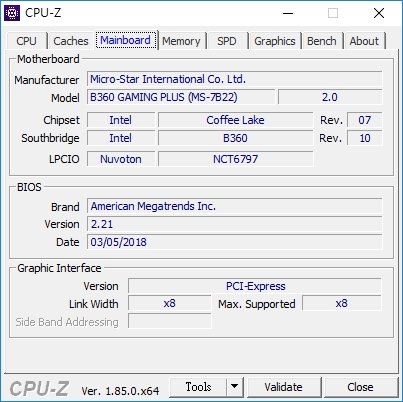Close the window using the X icon
The height and width of the screenshot is (402, 403).
click(x=379, y=13)
